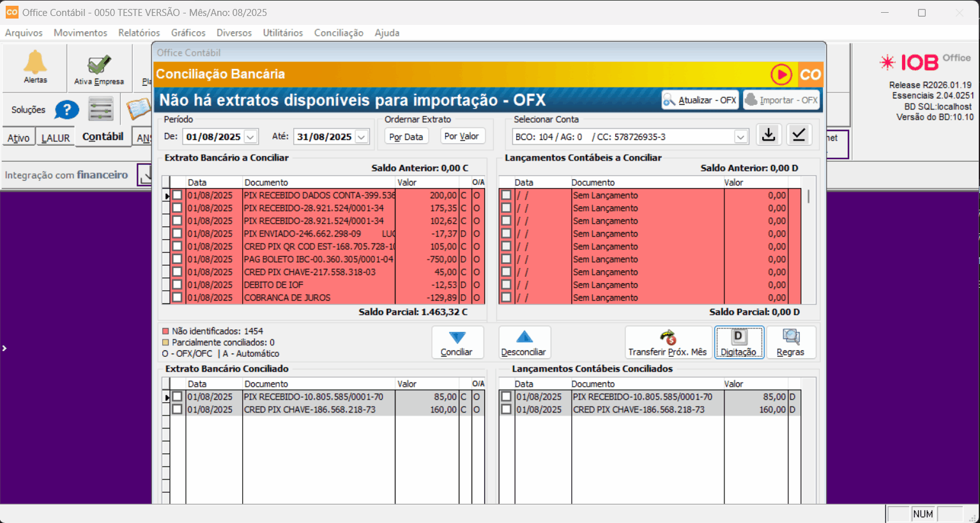Check the PIX ENVIADO-246.662.298-09 row checkbox
Viewport: 980px width, 523px height.
click(177, 234)
